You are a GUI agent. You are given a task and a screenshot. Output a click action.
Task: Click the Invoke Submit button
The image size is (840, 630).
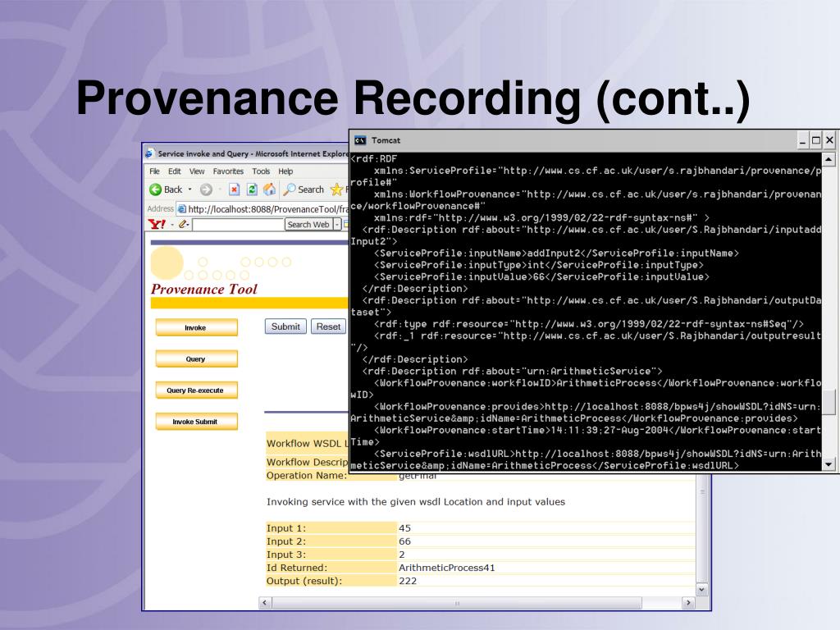tap(196, 422)
